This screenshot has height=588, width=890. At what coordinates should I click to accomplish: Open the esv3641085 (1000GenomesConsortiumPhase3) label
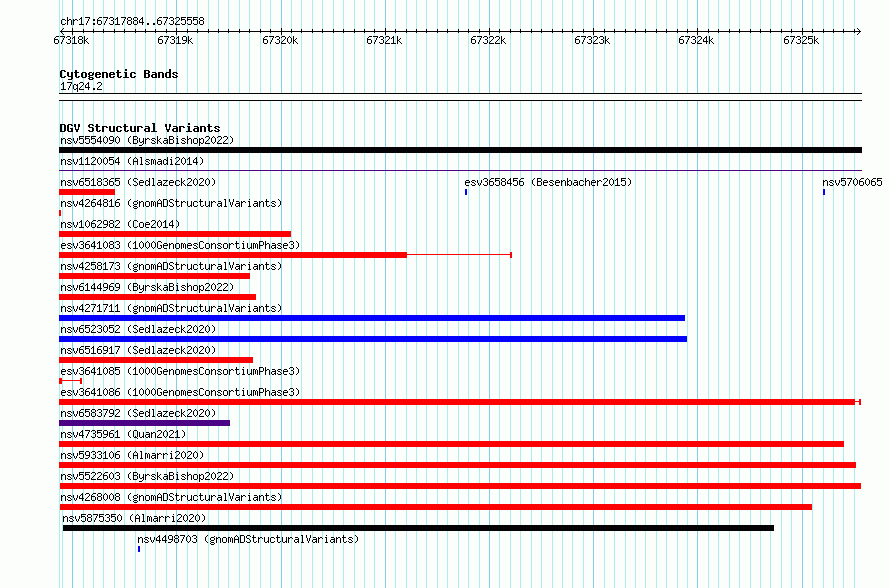point(180,371)
